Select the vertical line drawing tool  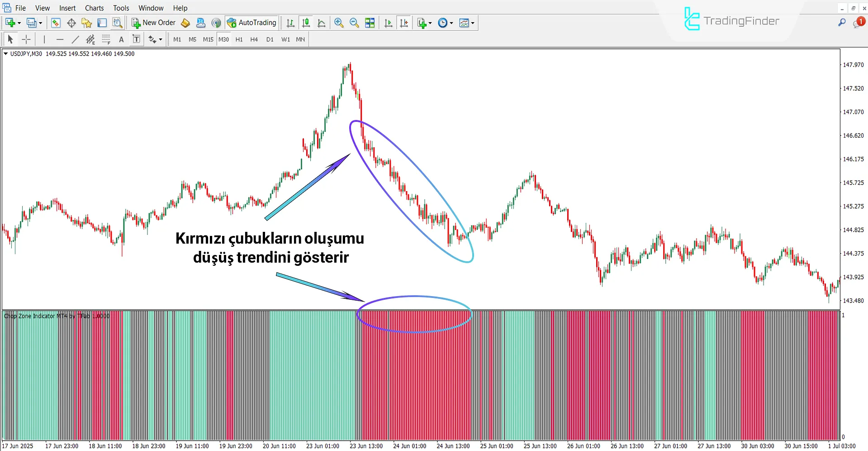(x=44, y=39)
